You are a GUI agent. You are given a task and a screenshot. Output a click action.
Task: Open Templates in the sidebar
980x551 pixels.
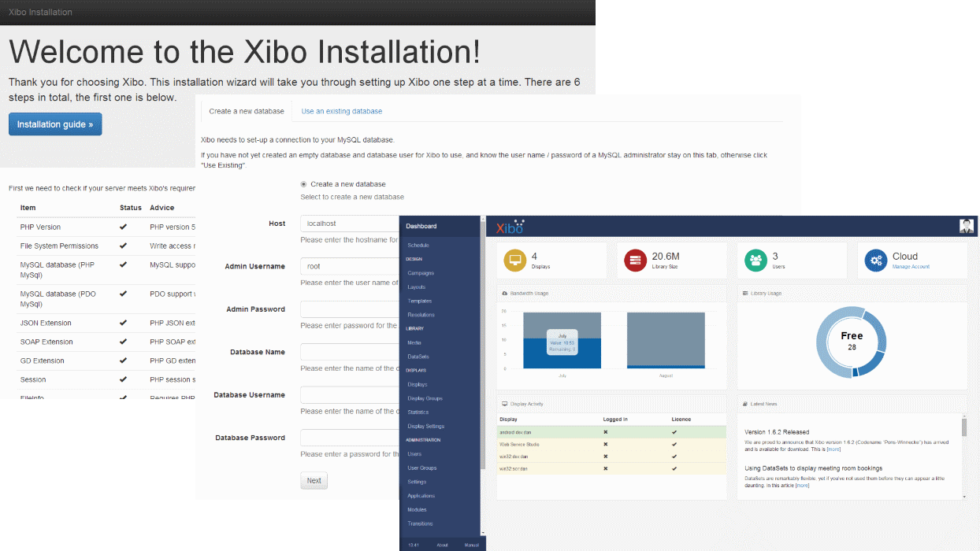coord(420,301)
